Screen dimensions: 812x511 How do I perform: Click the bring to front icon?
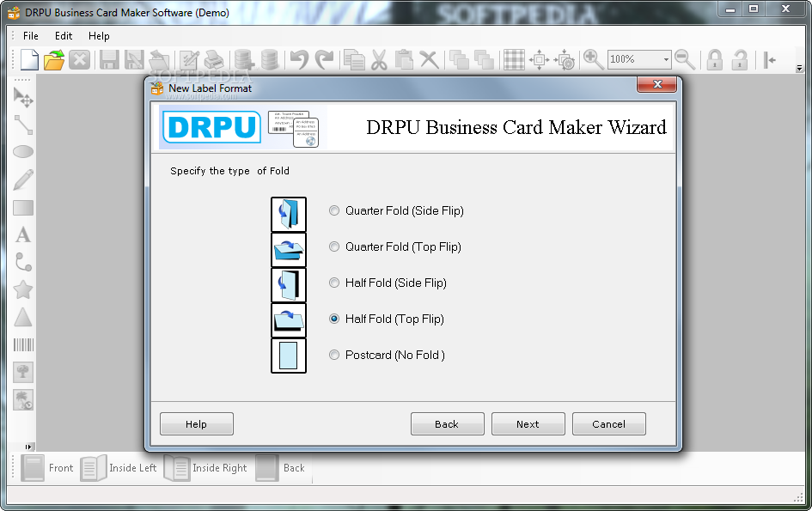(459, 59)
